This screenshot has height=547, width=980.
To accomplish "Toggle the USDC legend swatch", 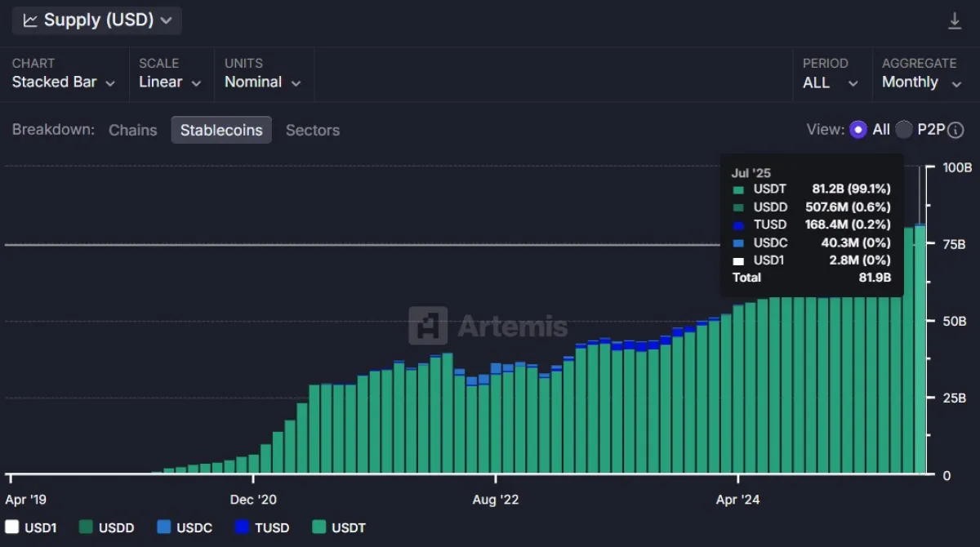I will tap(163, 527).
